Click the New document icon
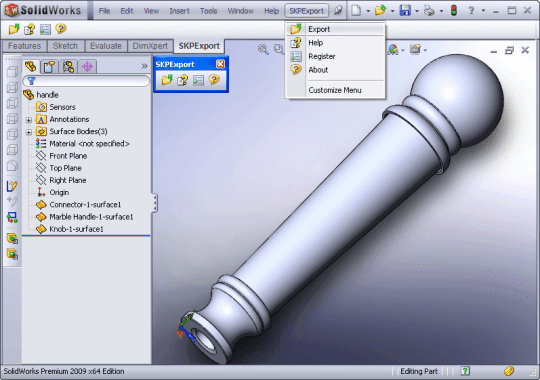Viewport: 540px width, 380px height. click(x=356, y=11)
